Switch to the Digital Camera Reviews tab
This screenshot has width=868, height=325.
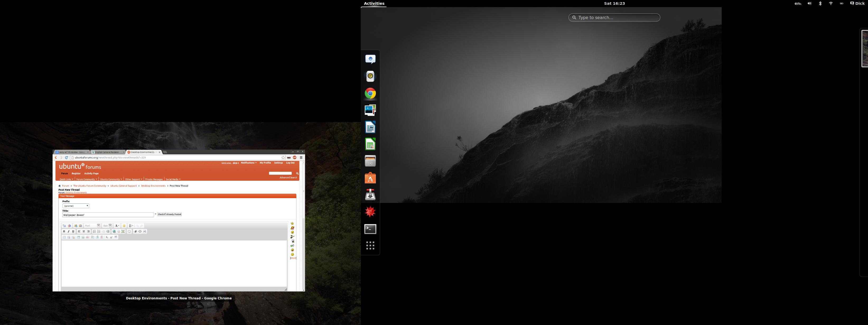point(107,152)
